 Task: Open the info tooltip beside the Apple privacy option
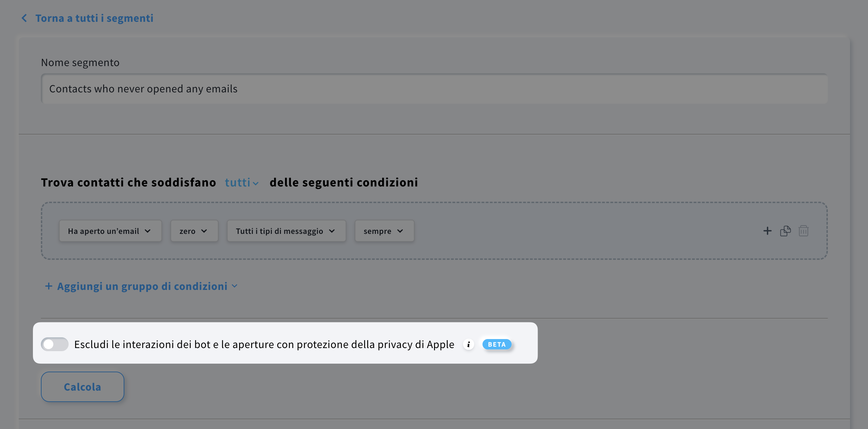coord(469,344)
